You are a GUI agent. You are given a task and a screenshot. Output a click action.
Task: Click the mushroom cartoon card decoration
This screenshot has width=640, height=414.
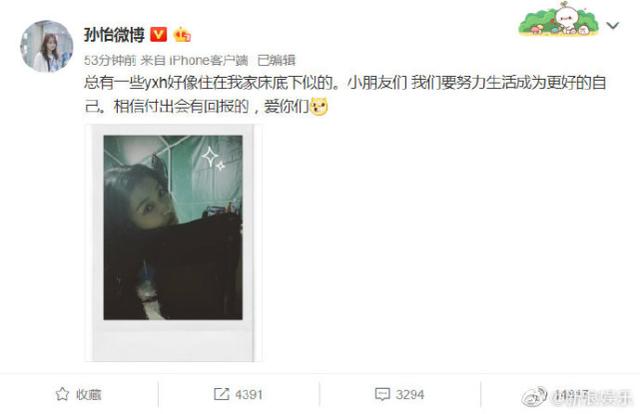click(558, 20)
